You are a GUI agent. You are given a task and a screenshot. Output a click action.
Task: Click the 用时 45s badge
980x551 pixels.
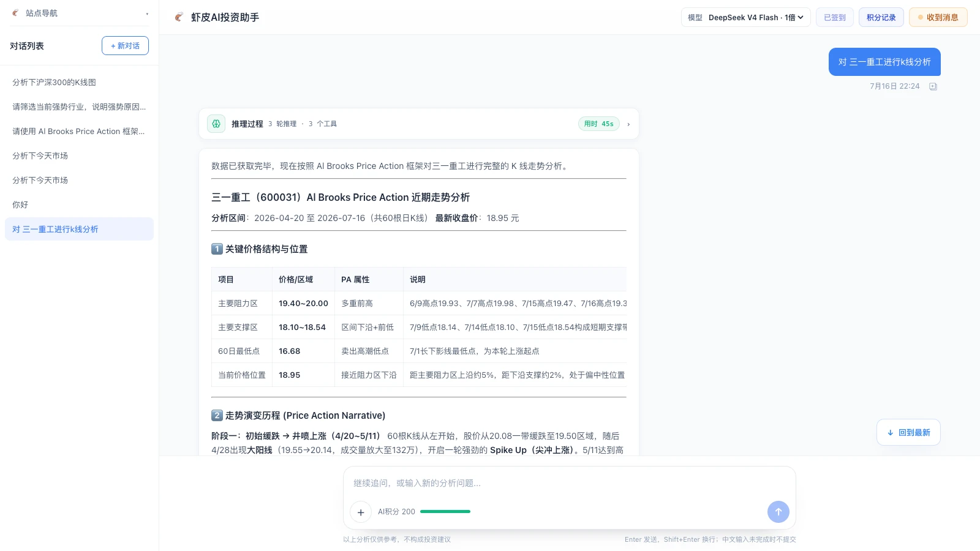(x=598, y=124)
